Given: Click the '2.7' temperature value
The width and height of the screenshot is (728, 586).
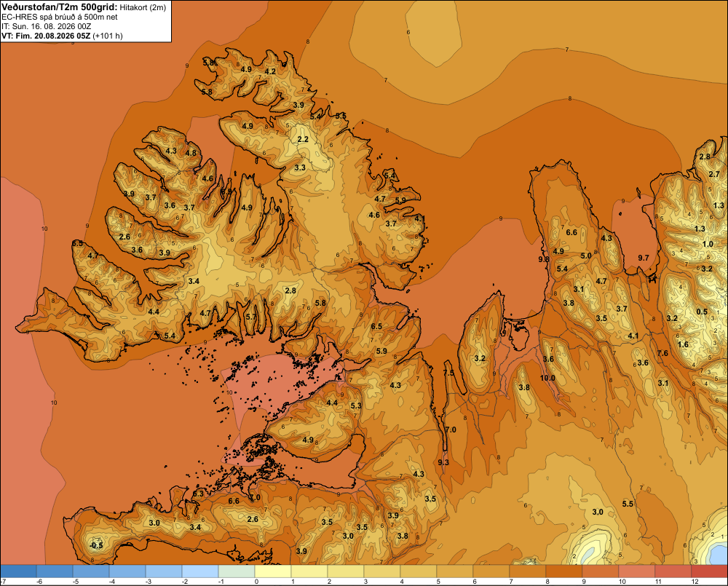Looking at the screenshot, I should click(714, 174).
